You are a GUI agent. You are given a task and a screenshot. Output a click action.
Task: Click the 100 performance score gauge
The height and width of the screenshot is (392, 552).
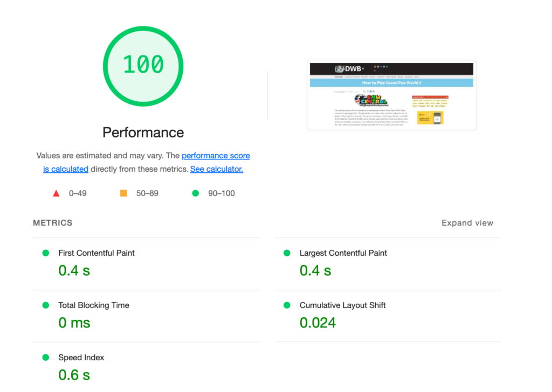pos(143,66)
